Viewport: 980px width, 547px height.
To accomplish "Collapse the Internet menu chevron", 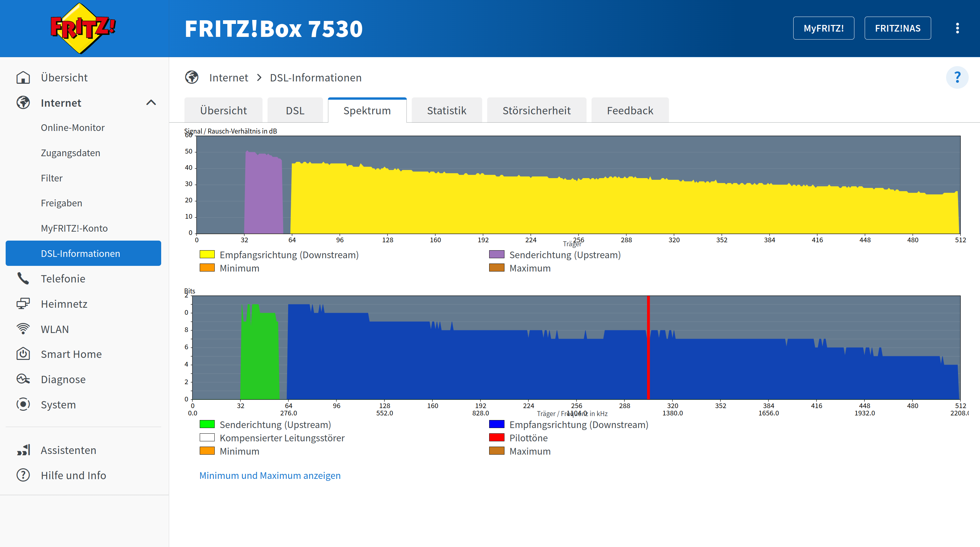I will coord(151,102).
